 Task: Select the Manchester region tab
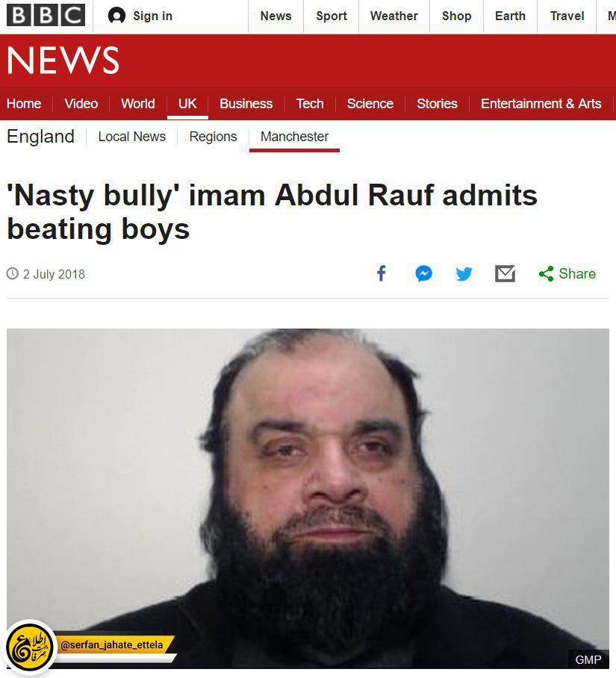point(294,137)
